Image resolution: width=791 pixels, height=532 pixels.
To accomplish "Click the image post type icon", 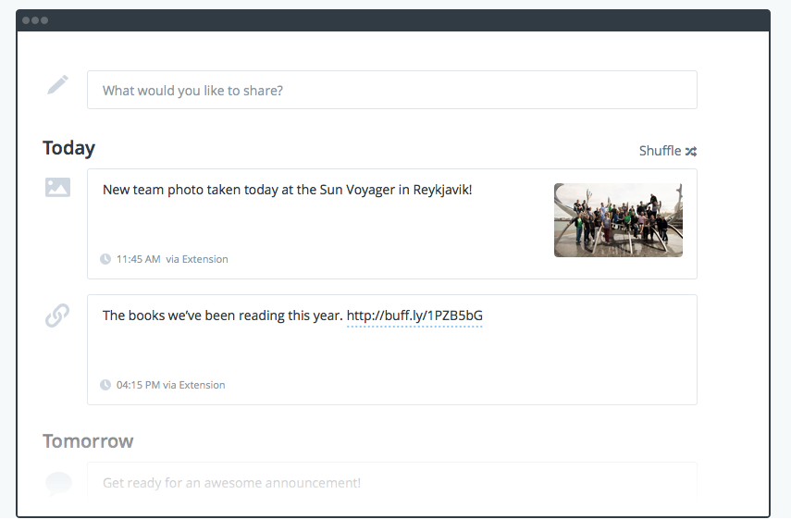I will tap(57, 187).
